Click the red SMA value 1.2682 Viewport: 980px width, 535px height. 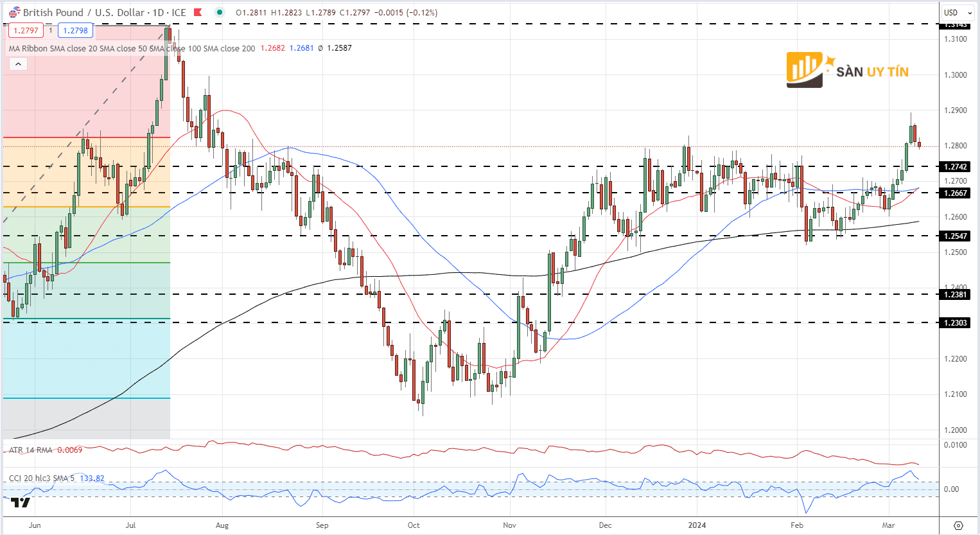coord(273,48)
